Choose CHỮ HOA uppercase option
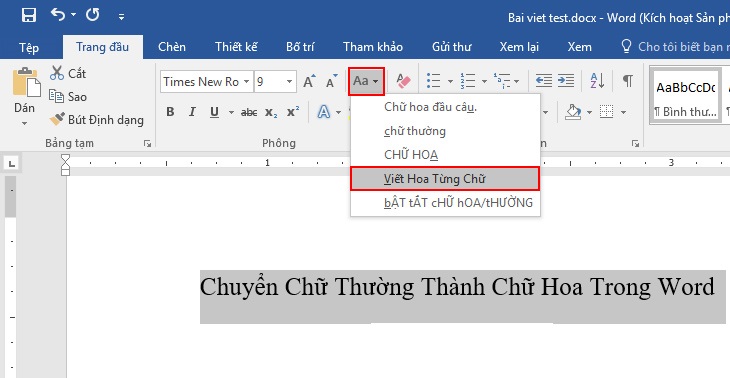 (445, 155)
